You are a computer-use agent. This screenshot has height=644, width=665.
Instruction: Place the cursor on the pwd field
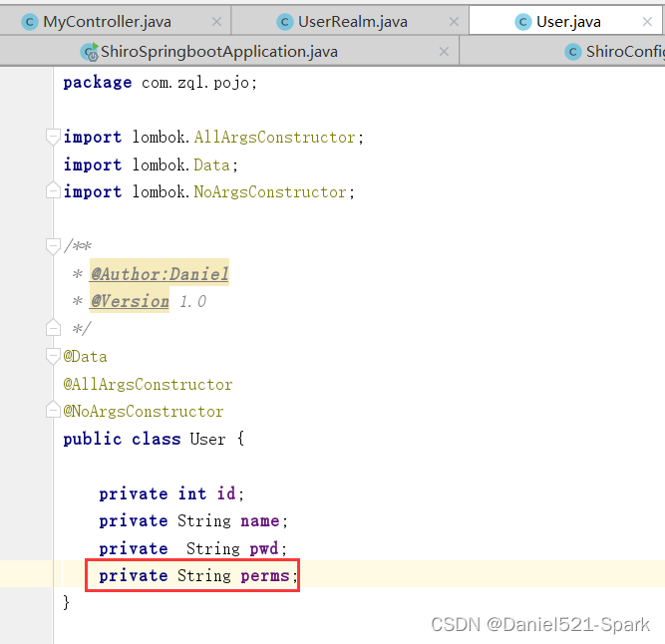264,548
